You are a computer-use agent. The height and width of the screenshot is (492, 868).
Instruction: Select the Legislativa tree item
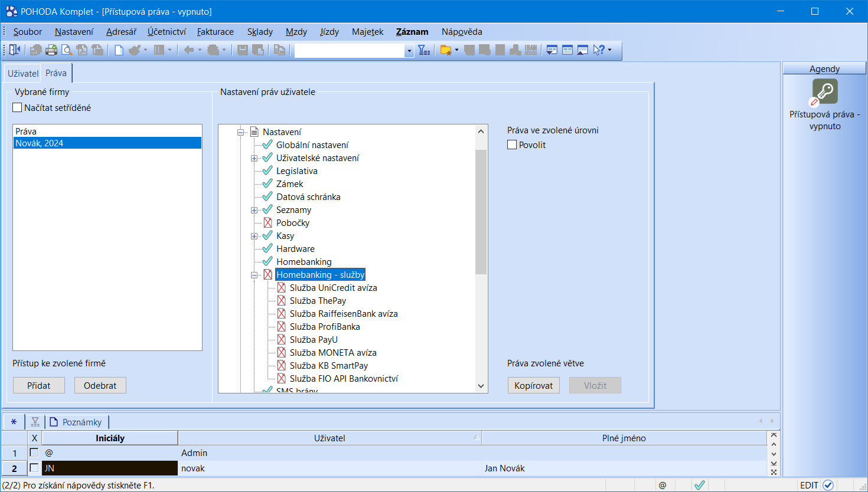click(297, 171)
